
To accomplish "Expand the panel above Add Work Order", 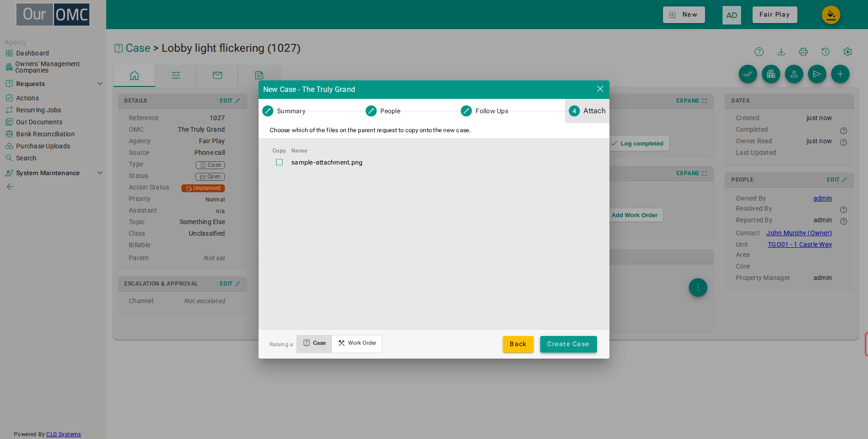I will pyautogui.click(x=692, y=173).
